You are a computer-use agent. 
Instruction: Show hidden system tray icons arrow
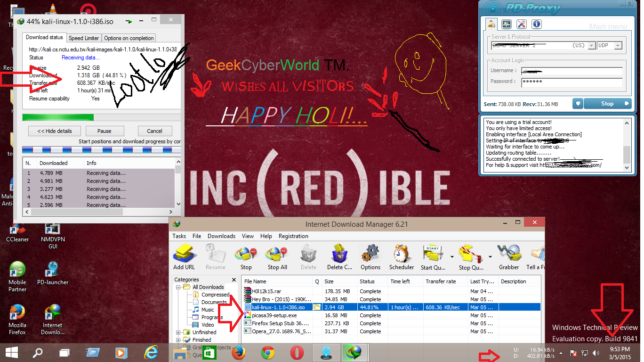(x=561, y=353)
